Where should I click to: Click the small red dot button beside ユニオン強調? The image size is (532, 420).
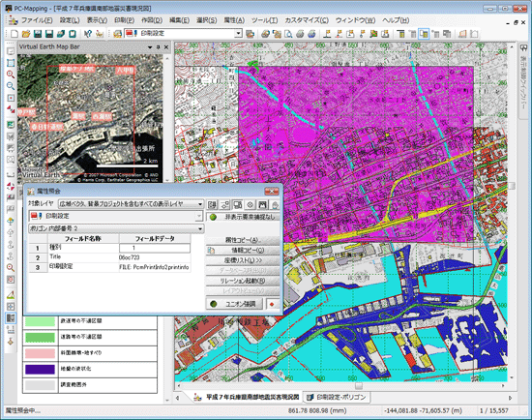tap(272, 304)
